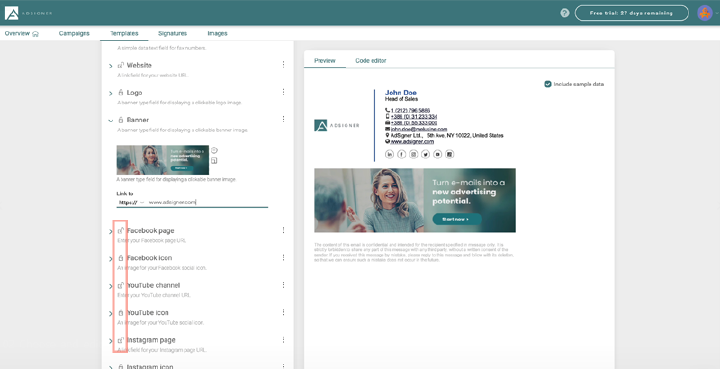The width and height of the screenshot is (720, 369).
Task: Open the three-dot menu for Website field
Action: point(283,64)
